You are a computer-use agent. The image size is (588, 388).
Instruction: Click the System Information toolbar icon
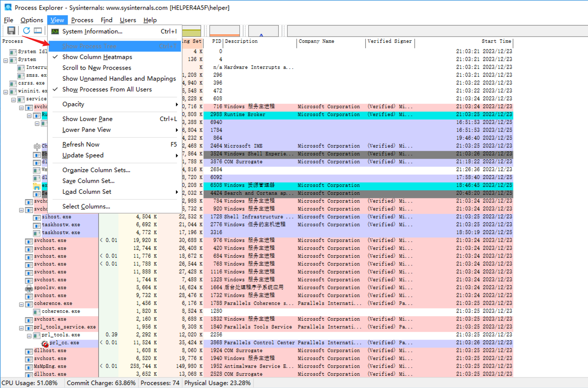tap(38, 31)
